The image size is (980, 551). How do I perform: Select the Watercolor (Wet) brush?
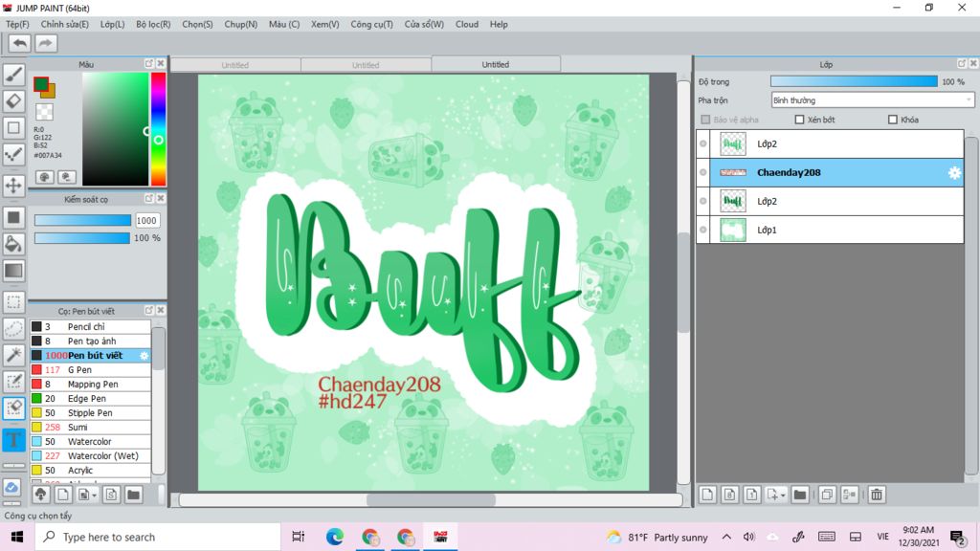91,456
